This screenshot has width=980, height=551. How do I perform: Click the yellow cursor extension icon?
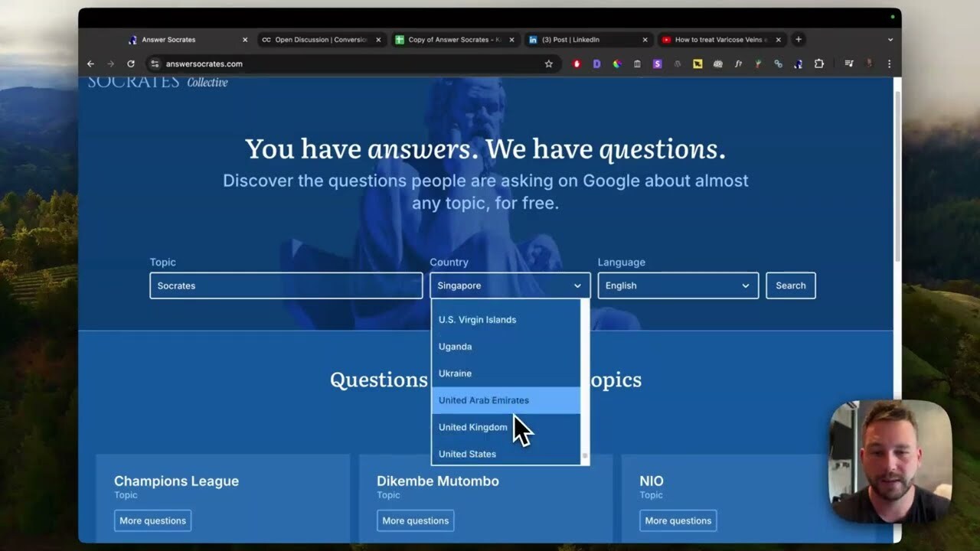pyautogui.click(x=697, y=64)
